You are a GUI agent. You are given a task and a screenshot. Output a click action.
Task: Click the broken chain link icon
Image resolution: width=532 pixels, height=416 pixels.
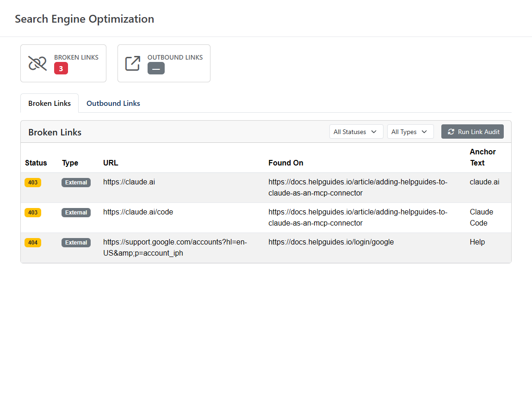tap(37, 63)
